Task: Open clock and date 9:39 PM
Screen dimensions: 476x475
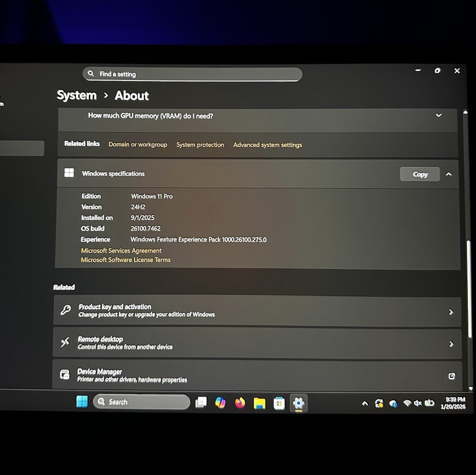Action: click(453, 403)
